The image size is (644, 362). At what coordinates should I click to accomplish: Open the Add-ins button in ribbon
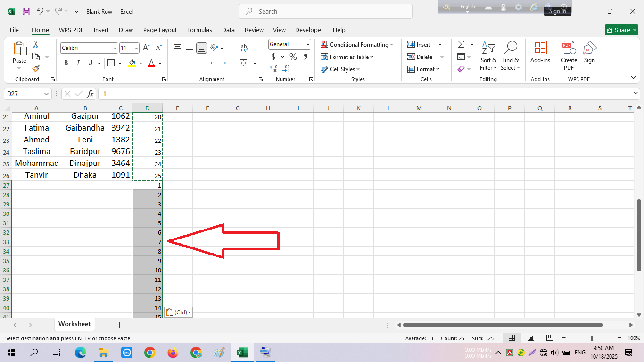click(540, 52)
